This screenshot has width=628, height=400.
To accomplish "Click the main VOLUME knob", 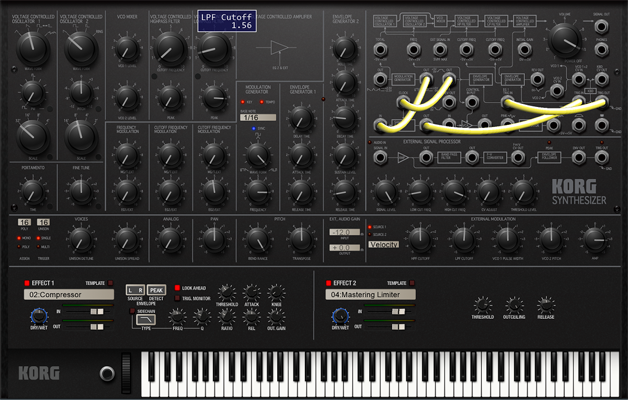I will coord(565,40).
